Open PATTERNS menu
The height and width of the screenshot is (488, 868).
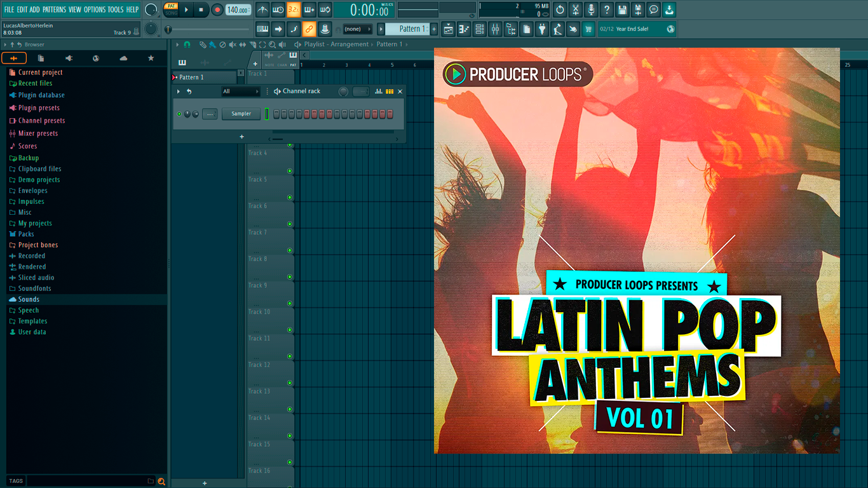point(54,10)
